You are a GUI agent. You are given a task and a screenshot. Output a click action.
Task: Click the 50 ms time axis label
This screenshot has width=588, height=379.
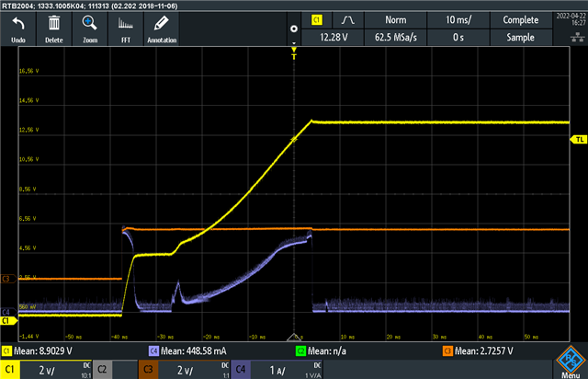(x=531, y=337)
